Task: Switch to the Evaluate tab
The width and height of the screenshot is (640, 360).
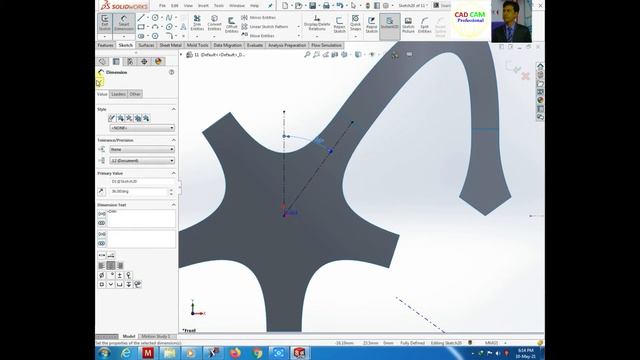Action: point(255,45)
